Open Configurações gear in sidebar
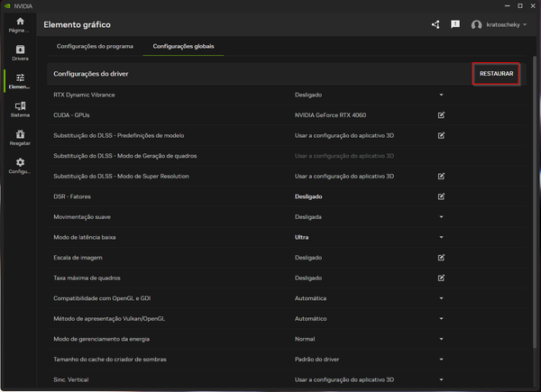Viewport: 541px width, 392px height. click(x=20, y=166)
